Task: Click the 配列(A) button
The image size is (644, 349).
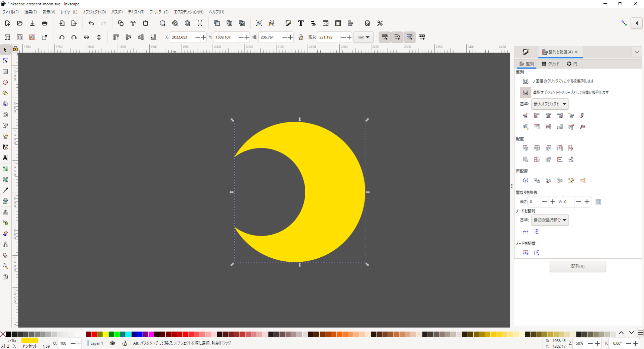Action: [x=578, y=266]
